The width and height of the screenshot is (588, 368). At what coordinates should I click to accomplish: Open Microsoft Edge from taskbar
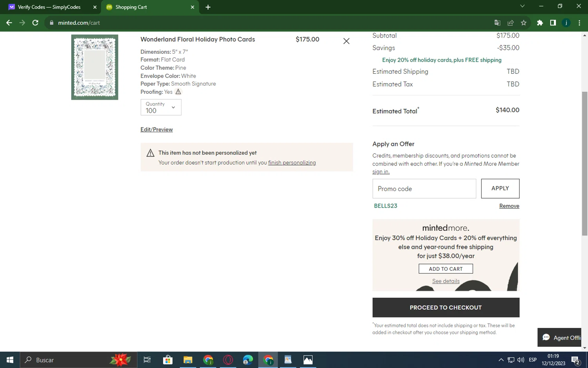248,360
